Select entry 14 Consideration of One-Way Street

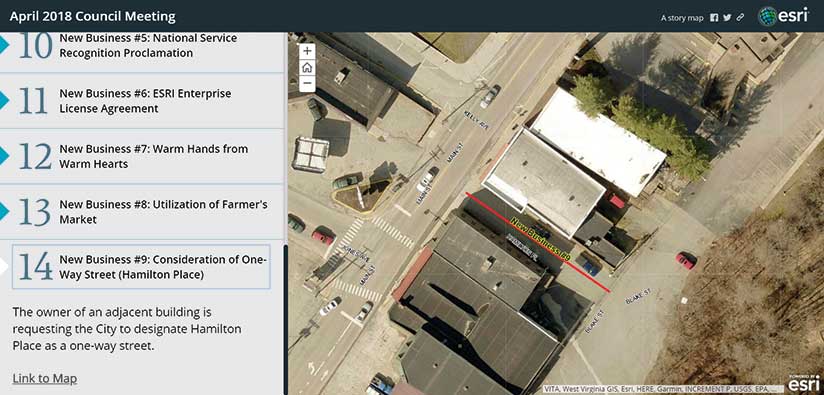pyautogui.click(x=141, y=267)
